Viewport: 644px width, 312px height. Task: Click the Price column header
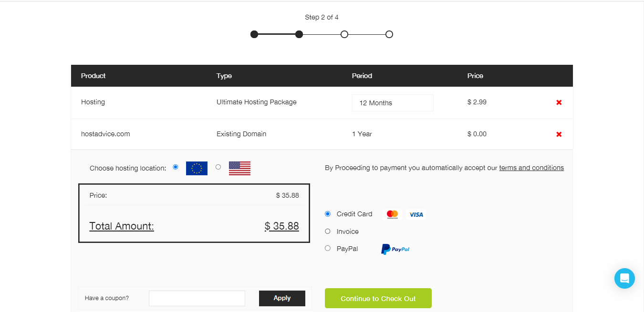coord(475,76)
